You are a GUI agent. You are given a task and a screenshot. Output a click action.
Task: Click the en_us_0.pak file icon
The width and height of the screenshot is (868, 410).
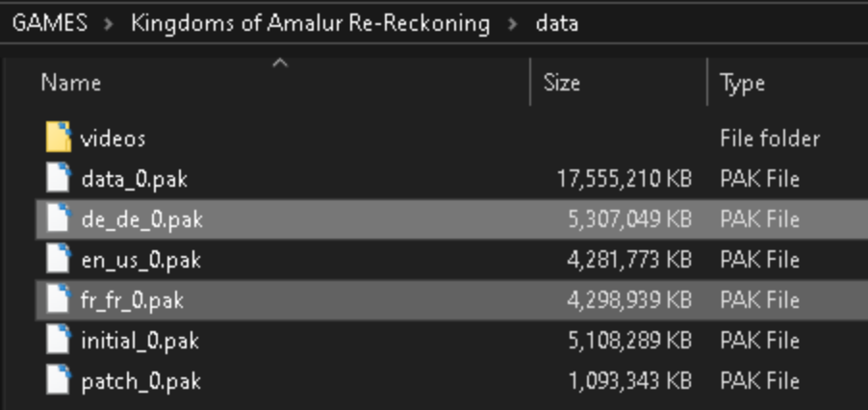point(59,258)
